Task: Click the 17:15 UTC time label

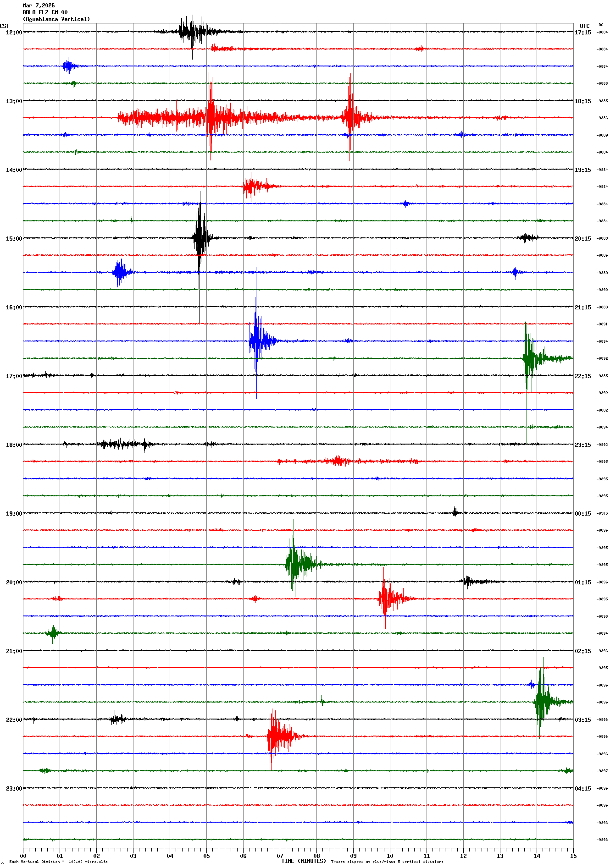Action: [x=583, y=33]
